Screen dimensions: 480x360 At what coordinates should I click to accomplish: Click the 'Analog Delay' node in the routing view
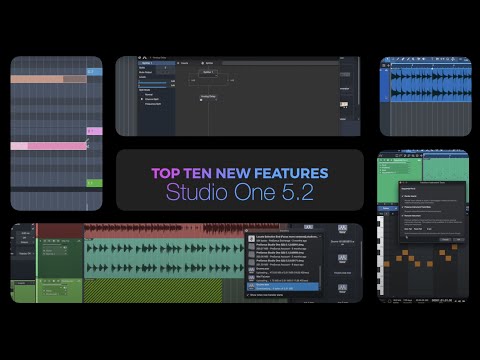coord(208,97)
